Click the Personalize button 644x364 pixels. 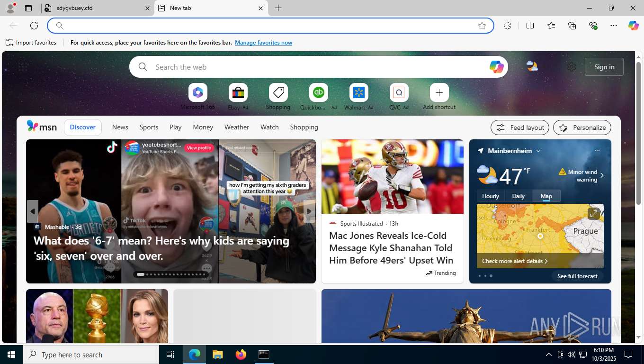pyautogui.click(x=582, y=127)
